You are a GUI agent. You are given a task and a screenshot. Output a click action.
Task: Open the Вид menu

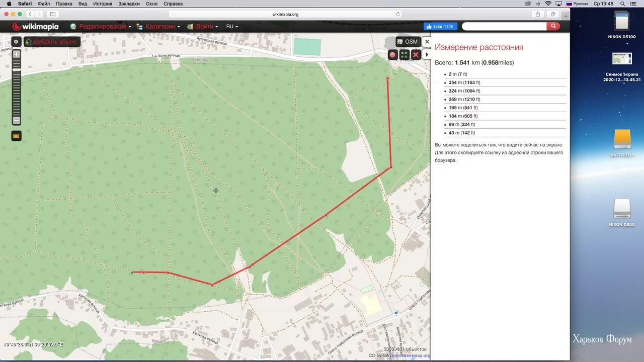pos(83,4)
